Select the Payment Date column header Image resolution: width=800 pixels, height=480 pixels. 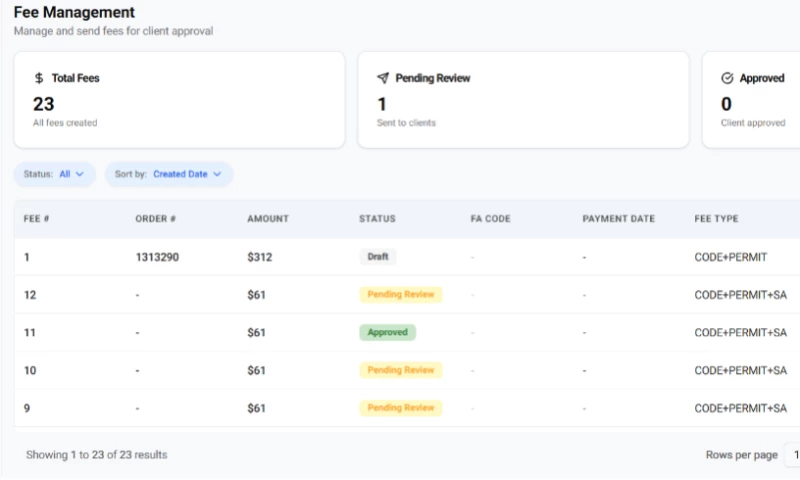point(618,219)
